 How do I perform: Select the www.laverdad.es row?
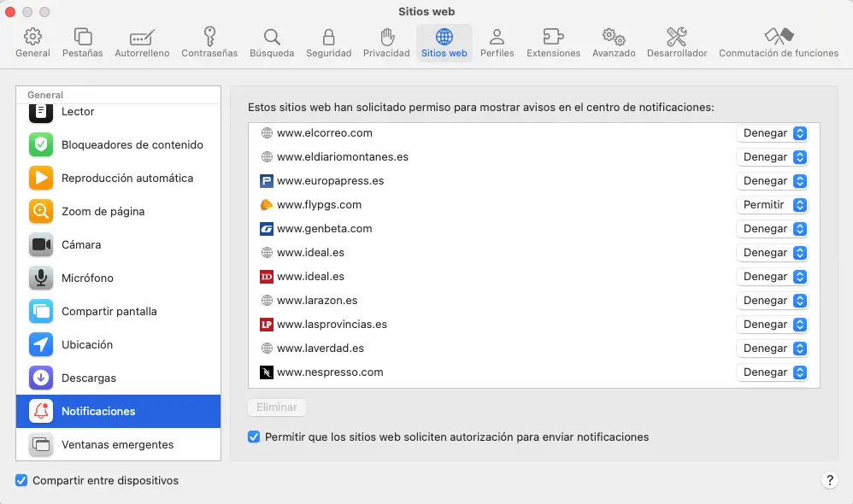(533, 349)
